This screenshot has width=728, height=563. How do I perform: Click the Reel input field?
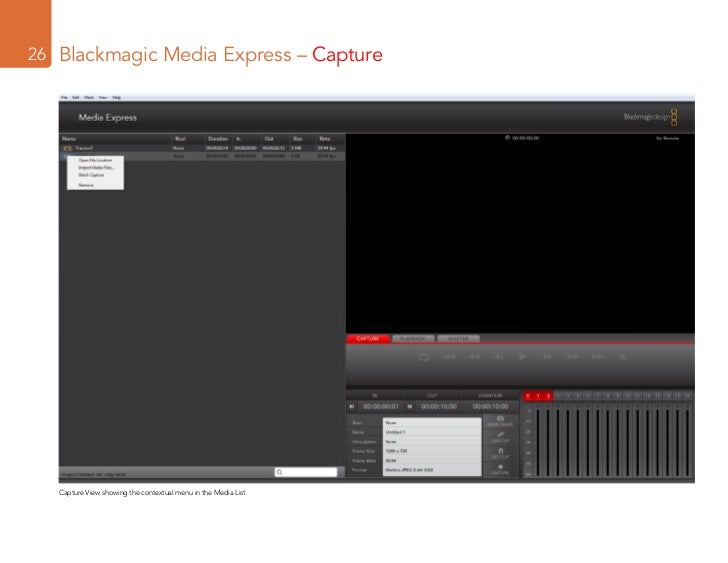[x=432, y=423]
